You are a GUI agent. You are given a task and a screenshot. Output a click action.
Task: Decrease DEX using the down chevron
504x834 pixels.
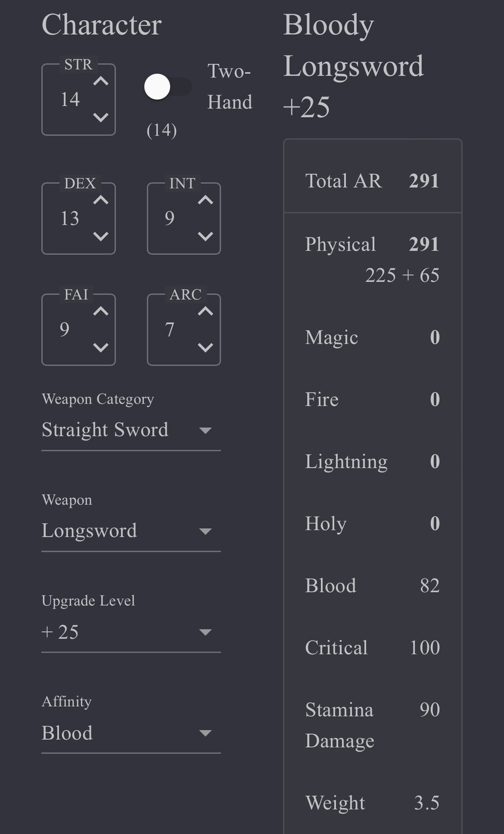point(101,236)
